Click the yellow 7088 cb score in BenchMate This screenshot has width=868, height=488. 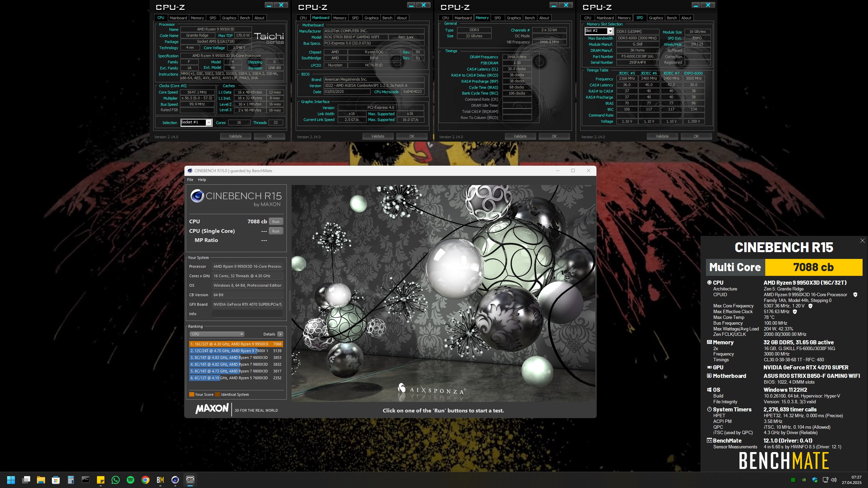tap(814, 267)
